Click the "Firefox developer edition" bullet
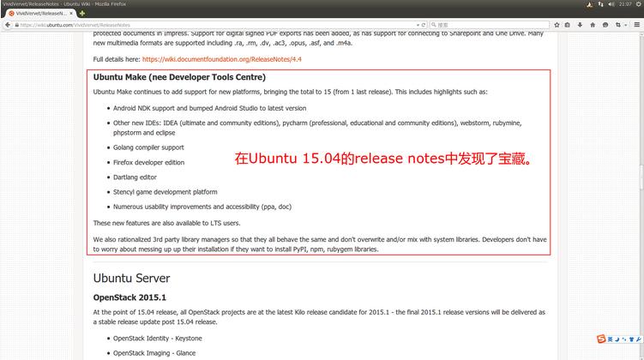 click(x=148, y=163)
